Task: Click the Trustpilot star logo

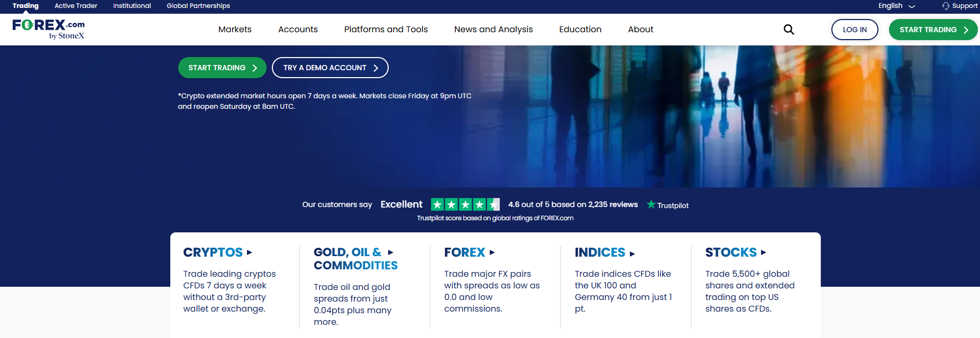Action: (651, 204)
